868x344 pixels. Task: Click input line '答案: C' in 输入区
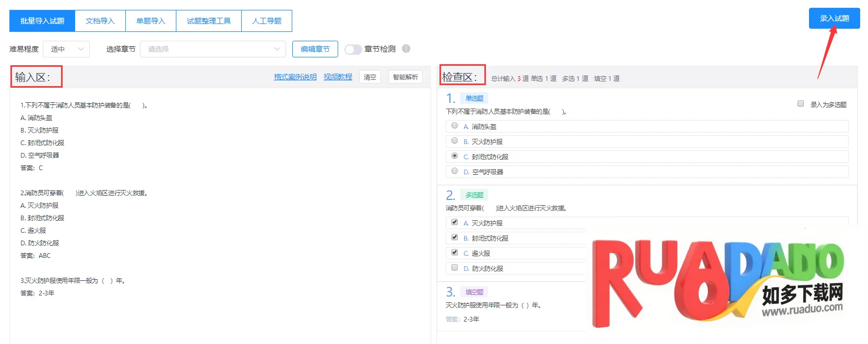click(32, 168)
